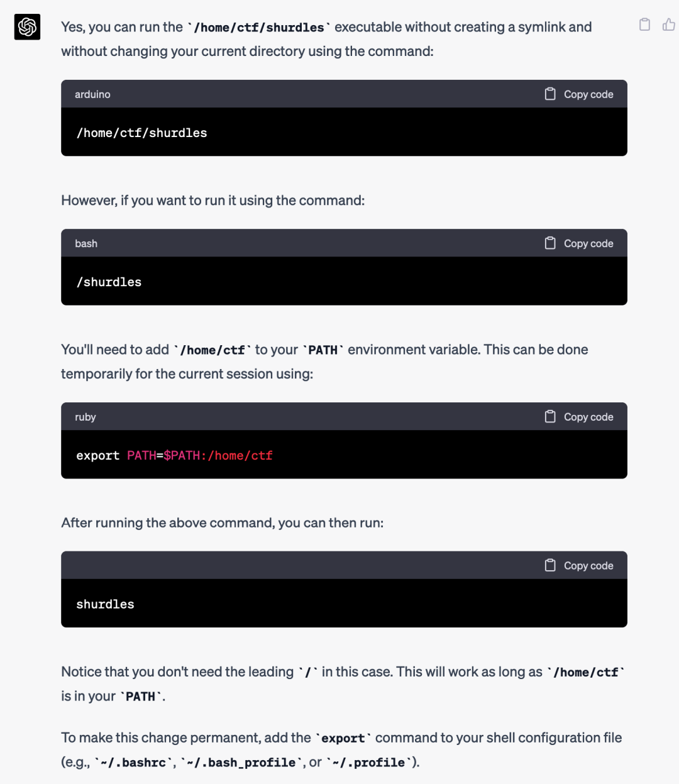Click the inline `/home/ctf/shurdles` code in the first paragraph
The image size is (679, 784).
pos(259,28)
